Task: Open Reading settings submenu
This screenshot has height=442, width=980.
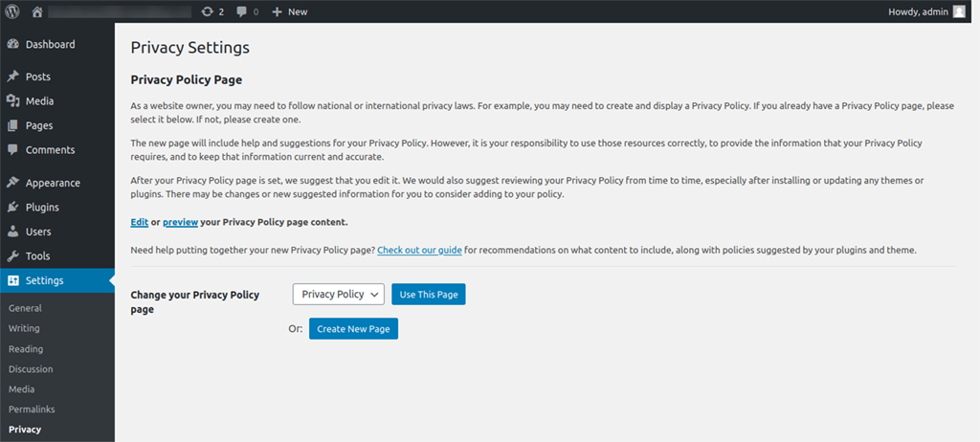Action: coord(26,349)
